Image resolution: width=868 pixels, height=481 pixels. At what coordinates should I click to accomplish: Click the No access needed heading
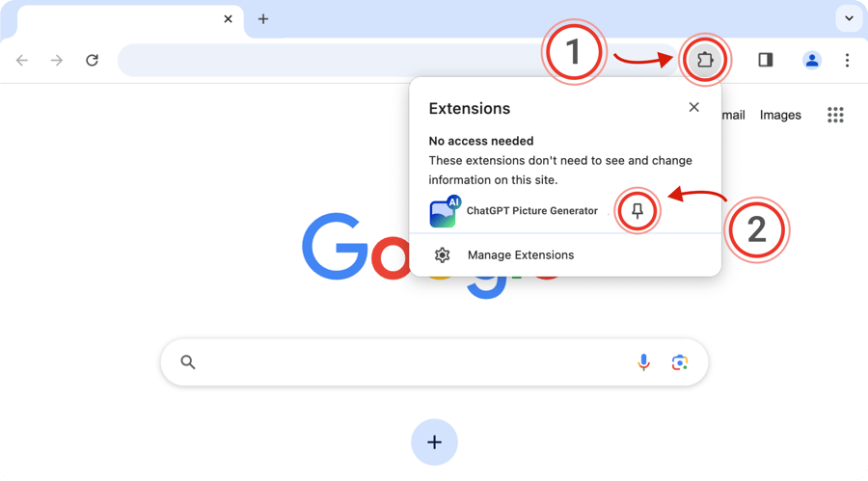click(x=481, y=141)
